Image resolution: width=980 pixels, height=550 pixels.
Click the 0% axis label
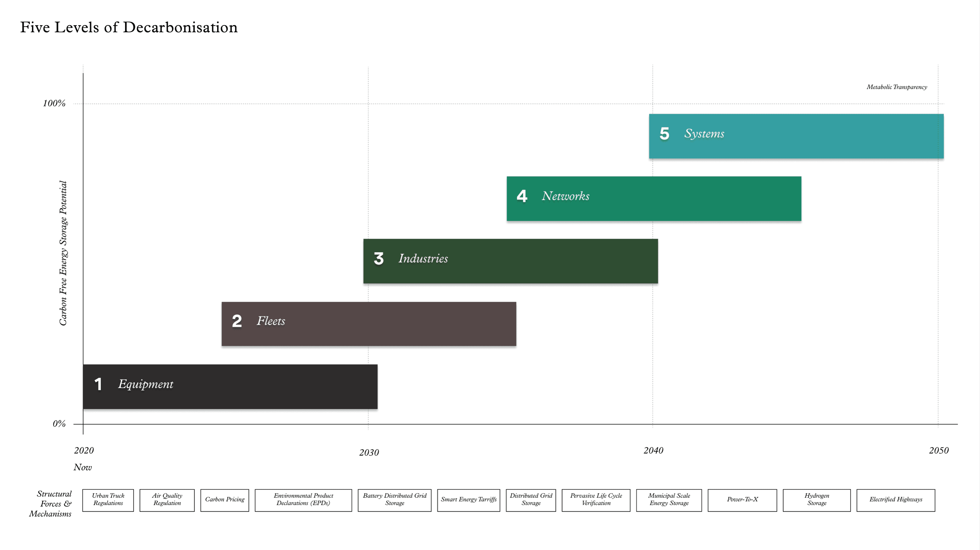pos(59,424)
